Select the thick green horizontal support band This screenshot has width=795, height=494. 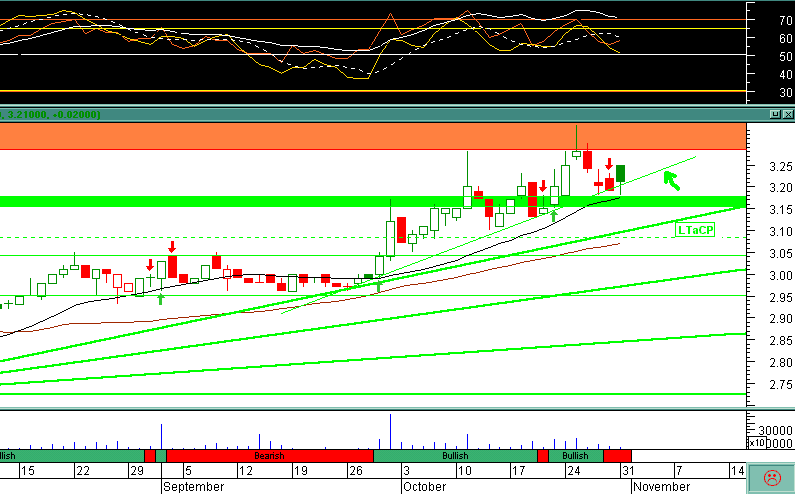[373, 201]
